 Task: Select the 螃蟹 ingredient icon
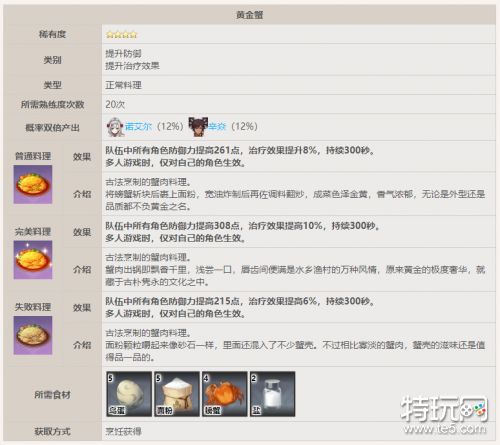pos(225,394)
